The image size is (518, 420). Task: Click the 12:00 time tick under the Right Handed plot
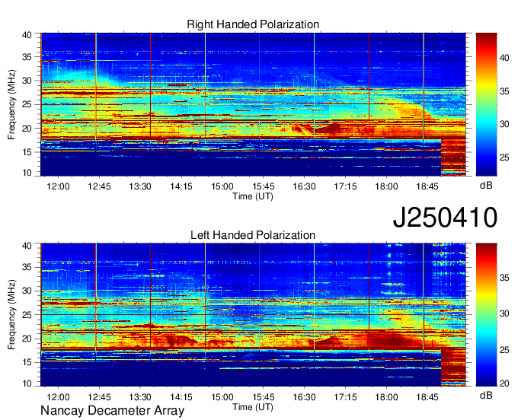[x=58, y=186]
